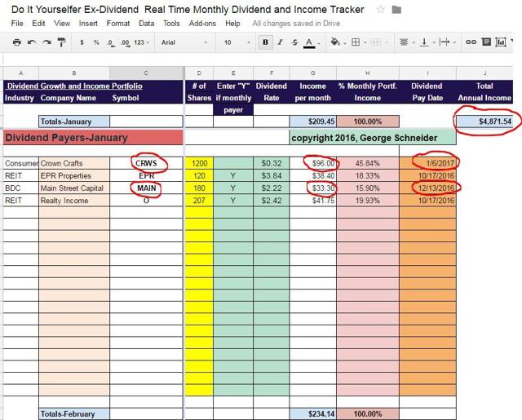Click 'All changes saved in Drive' status
Image resolution: width=522 pixels, height=420 pixels.
tap(296, 24)
